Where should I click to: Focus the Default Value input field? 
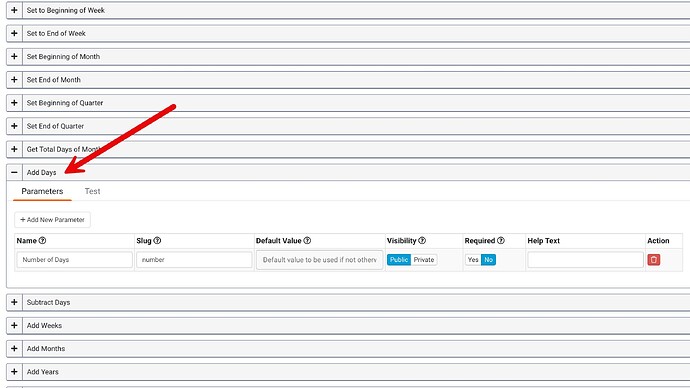point(319,260)
